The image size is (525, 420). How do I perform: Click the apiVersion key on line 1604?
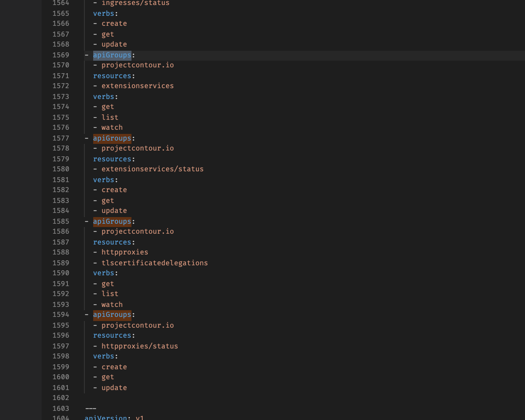click(106, 418)
